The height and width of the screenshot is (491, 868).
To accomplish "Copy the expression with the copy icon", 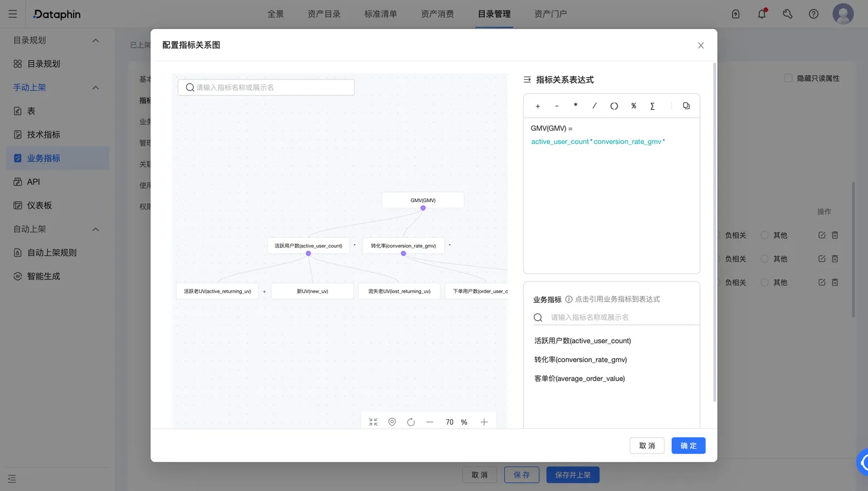I will 686,106.
